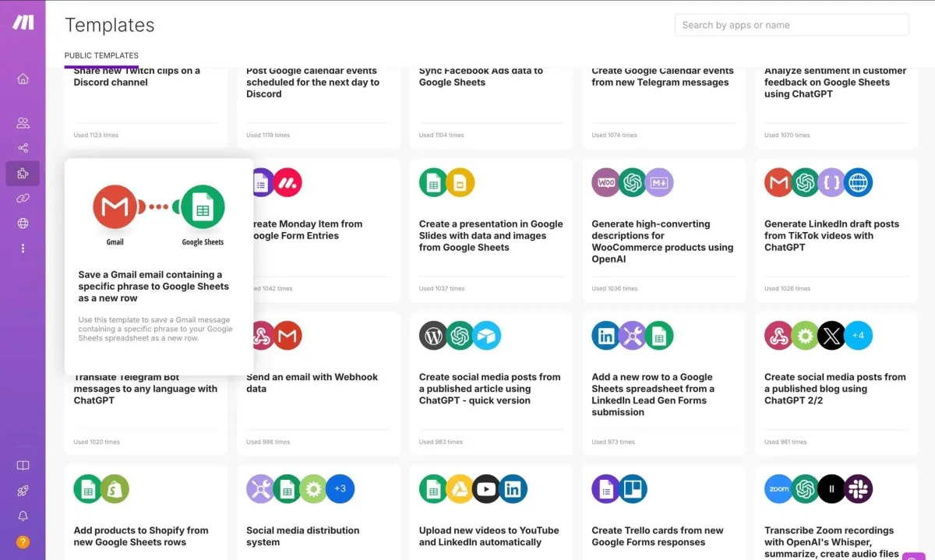
Task: Open the three-dot More menu in the sidebar
Action: coord(23,248)
